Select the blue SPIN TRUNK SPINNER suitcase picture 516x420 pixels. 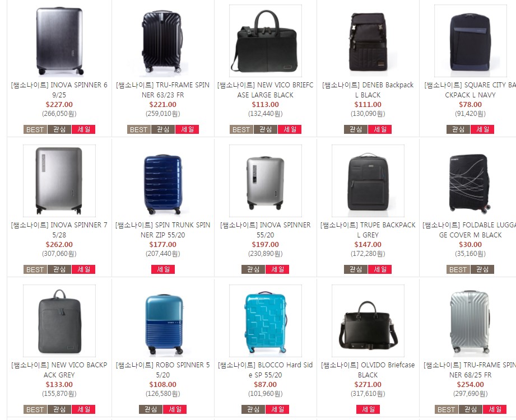point(163,181)
